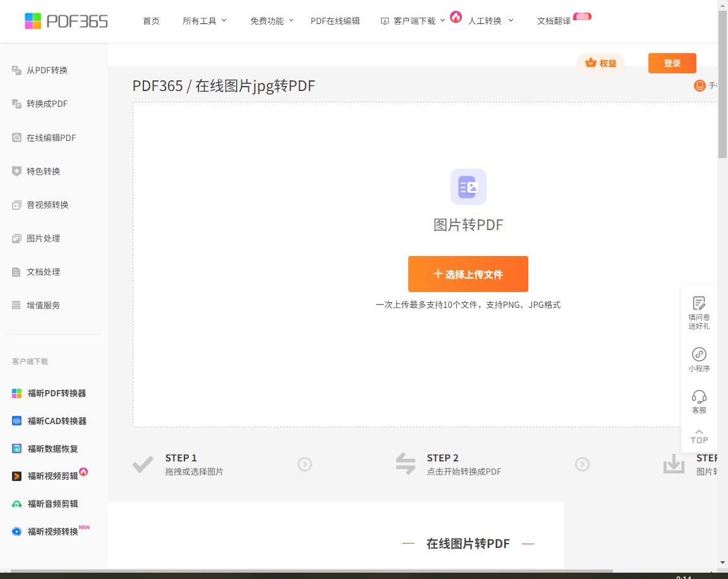
Task: Open the 小程序 mini-program icon
Action: (699, 354)
